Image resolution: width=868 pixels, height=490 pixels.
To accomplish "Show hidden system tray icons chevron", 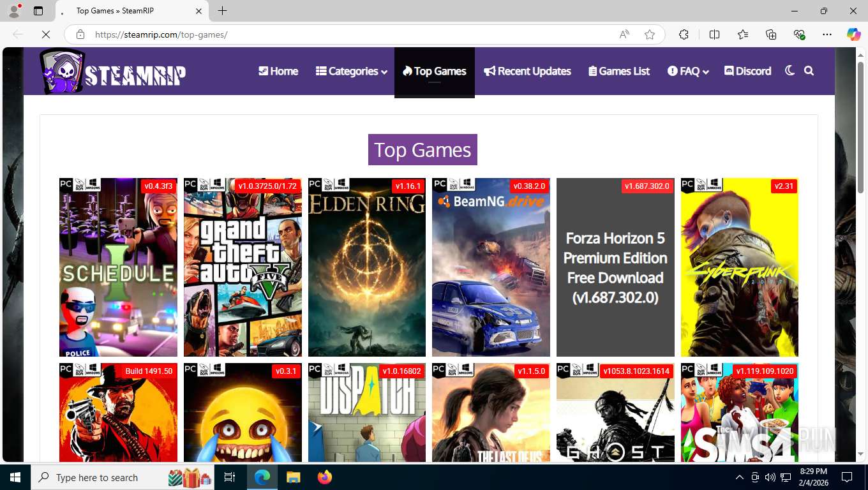I will point(740,477).
